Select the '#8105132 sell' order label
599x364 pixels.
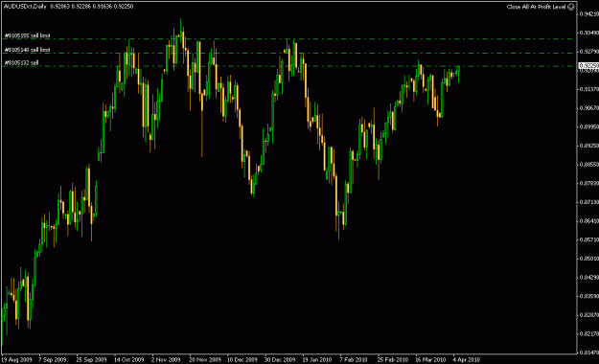coord(21,62)
